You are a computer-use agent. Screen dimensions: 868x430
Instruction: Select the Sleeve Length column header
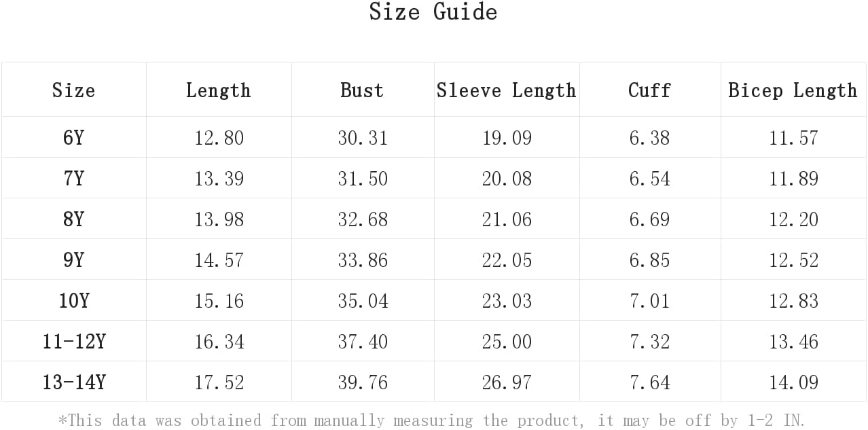506,90
